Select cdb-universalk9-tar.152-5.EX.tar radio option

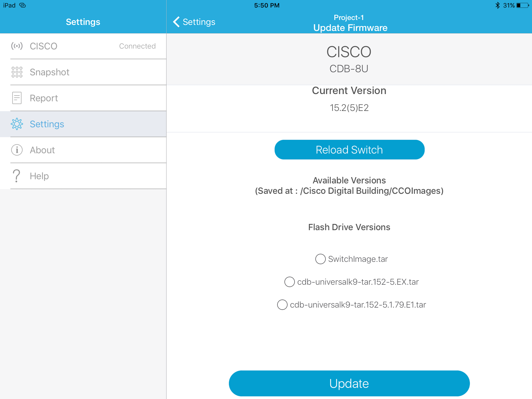tap(290, 282)
